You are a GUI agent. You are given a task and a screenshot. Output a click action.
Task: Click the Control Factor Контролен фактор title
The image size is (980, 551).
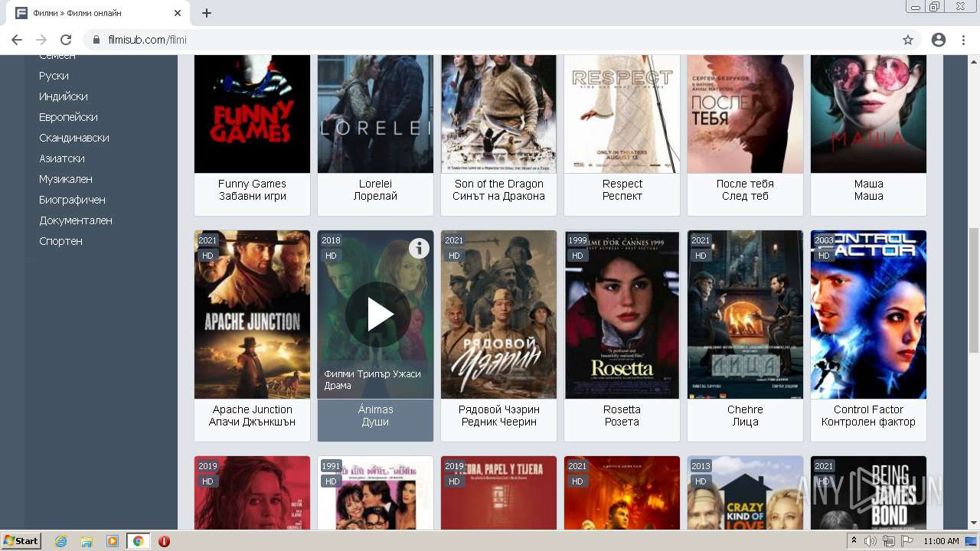click(868, 416)
